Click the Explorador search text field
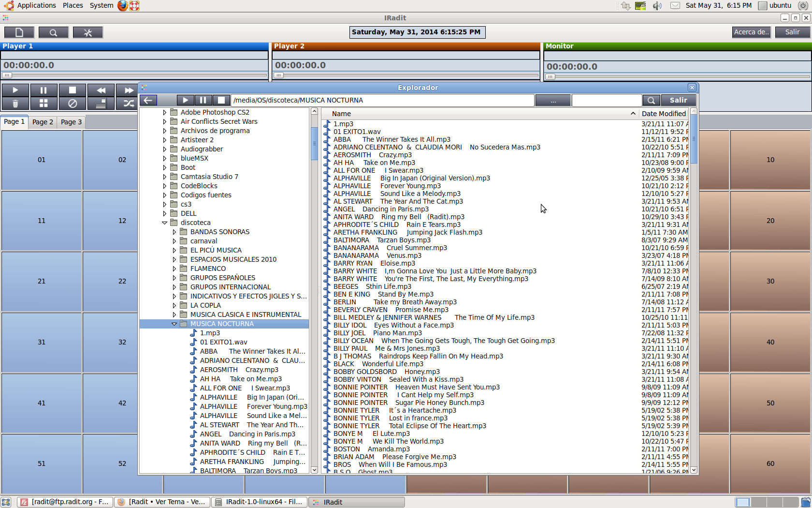Screen dimensions: 812x508 click(607, 100)
